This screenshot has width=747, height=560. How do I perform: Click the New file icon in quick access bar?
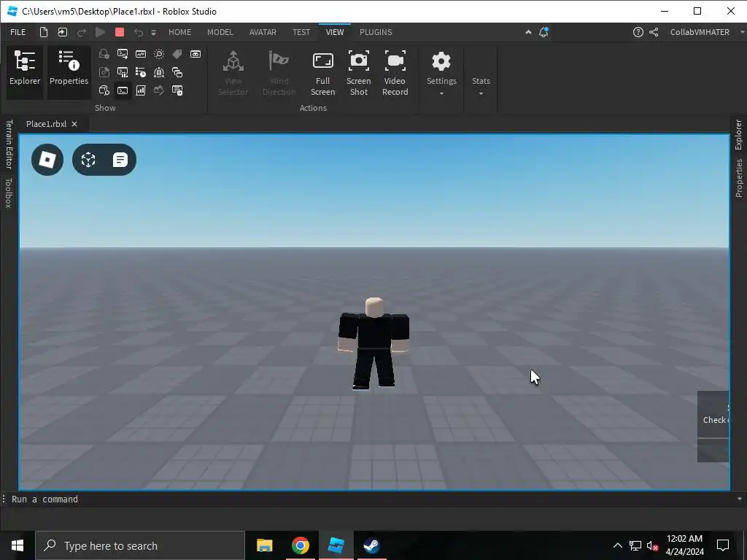click(43, 32)
